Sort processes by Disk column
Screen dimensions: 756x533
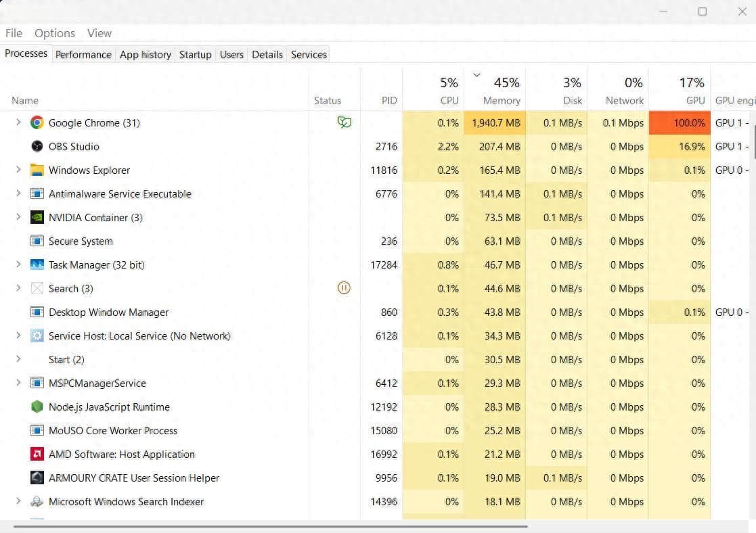coord(557,91)
